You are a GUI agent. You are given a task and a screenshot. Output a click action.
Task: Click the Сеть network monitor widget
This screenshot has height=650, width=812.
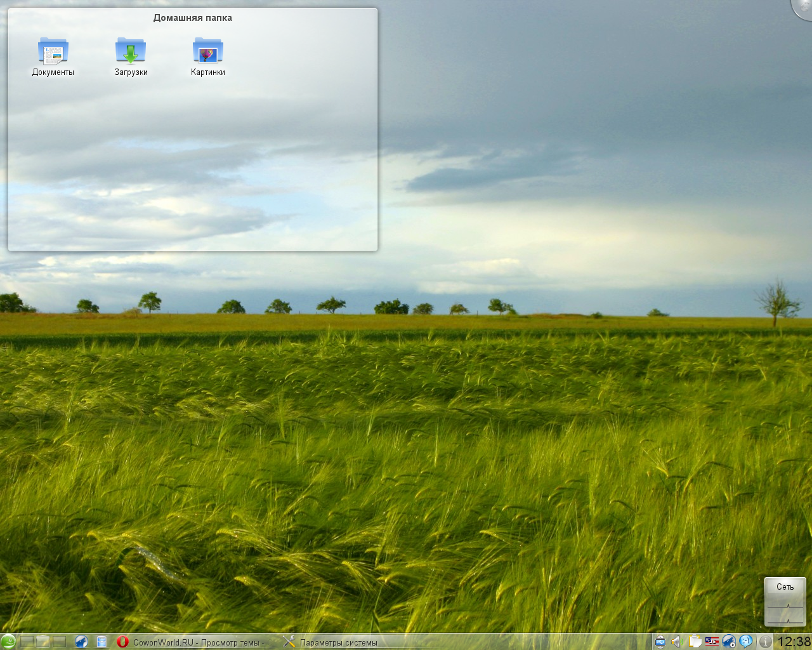[x=785, y=601]
